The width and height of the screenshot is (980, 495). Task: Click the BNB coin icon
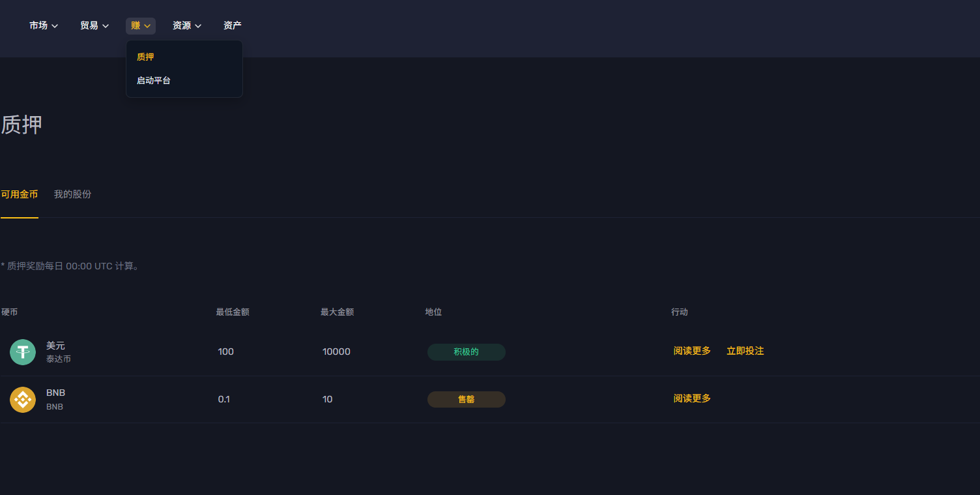pos(22,399)
